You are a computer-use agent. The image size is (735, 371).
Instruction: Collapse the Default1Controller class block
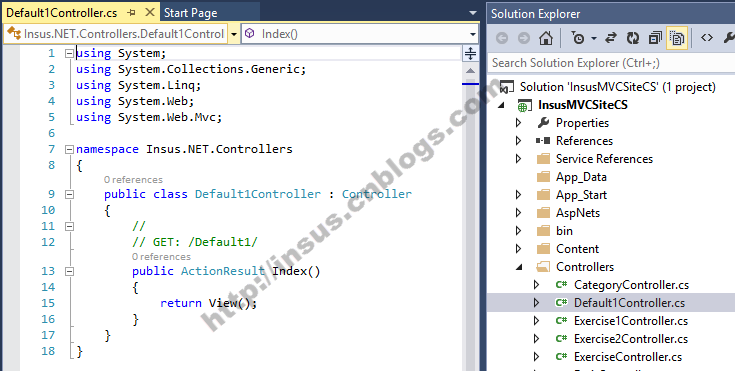point(69,194)
